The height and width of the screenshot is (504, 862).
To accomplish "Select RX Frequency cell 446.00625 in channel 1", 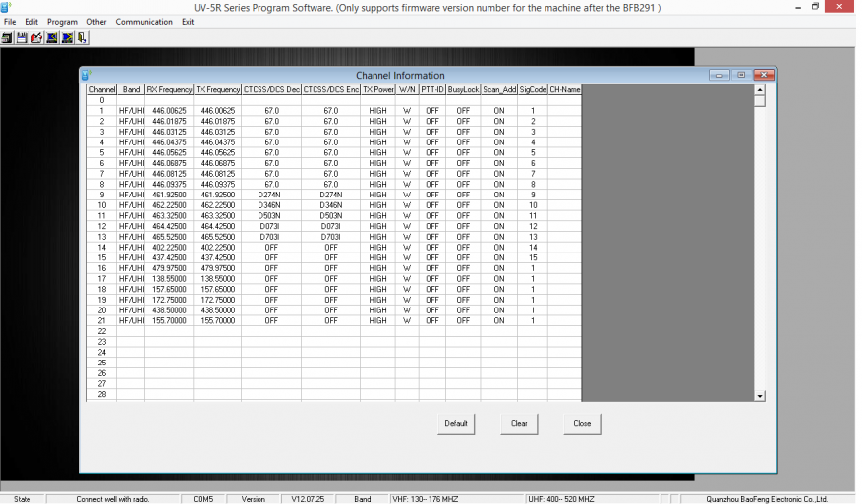I will 169,110.
